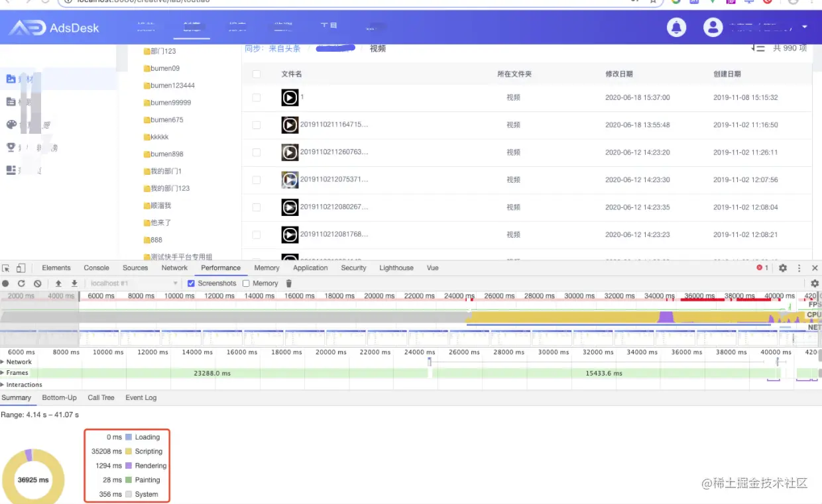Switch to the Call Tree tab
This screenshot has height=504, width=822.
(x=101, y=398)
